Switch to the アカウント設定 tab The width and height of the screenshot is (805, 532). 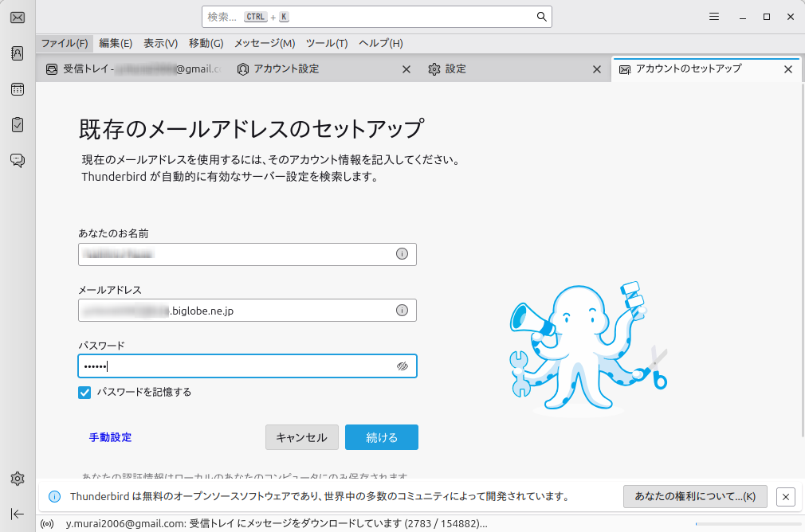point(285,69)
